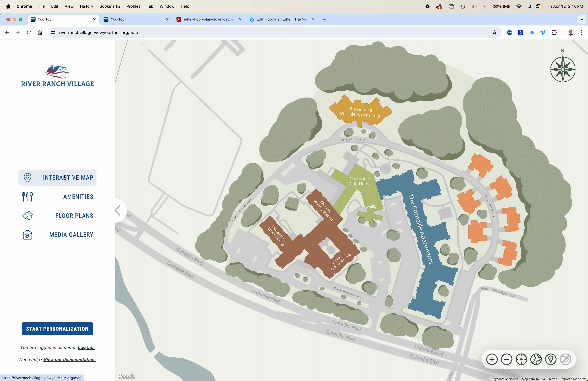Zoom out on the map with minus control
Image resolution: width=588 pixels, height=381 pixels.
click(507, 359)
